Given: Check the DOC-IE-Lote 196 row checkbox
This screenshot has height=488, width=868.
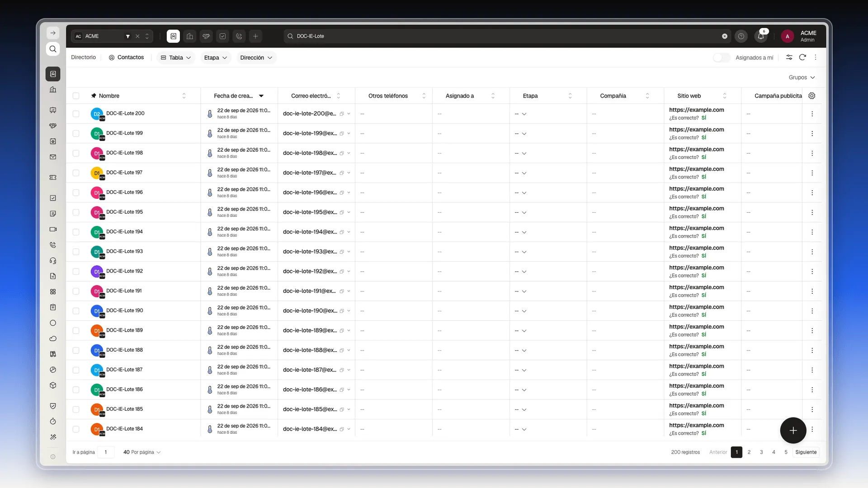Looking at the screenshot, I should [76, 192].
